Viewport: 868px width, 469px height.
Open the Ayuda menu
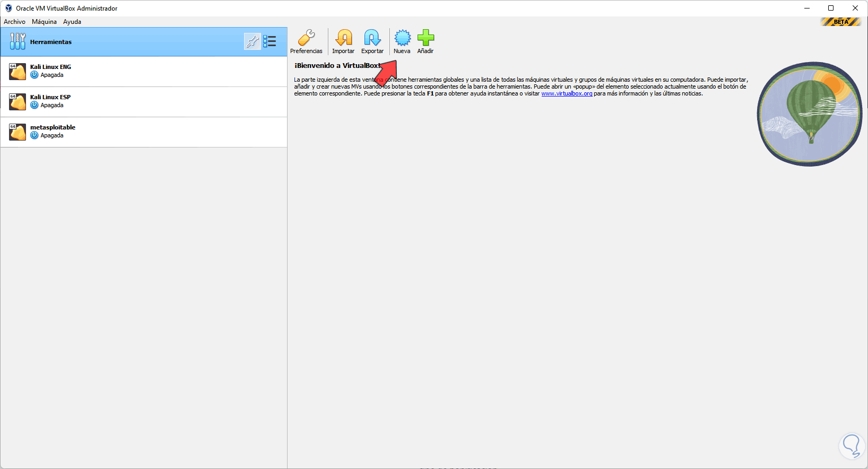tap(72, 22)
